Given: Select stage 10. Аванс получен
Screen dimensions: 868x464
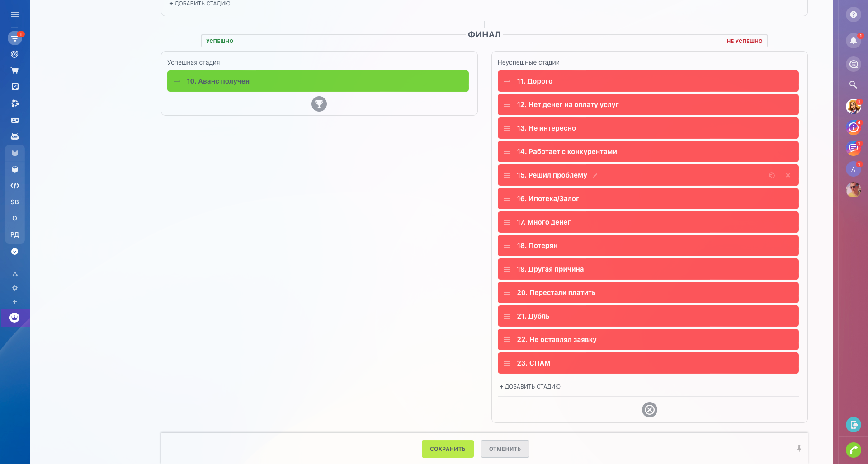Looking at the screenshot, I should pyautogui.click(x=318, y=81).
